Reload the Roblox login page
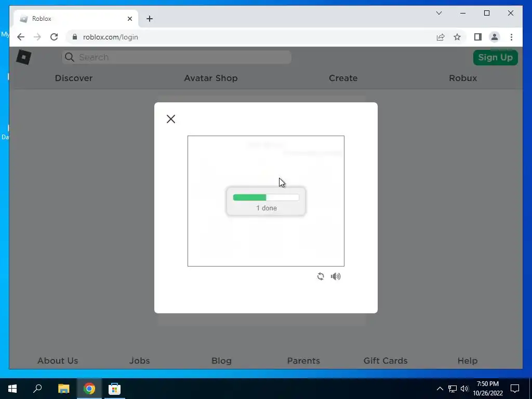This screenshot has width=532, height=399. [54, 37]
